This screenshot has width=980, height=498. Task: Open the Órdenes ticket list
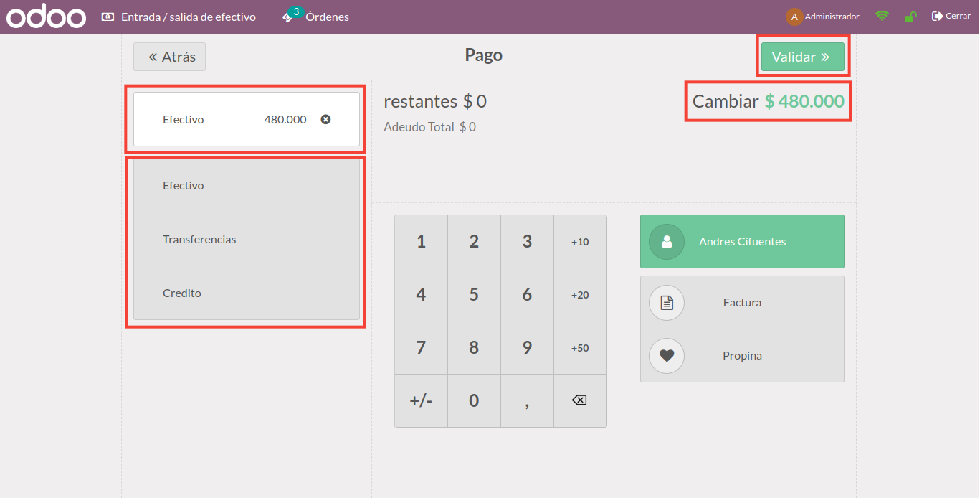coord(316,17)
